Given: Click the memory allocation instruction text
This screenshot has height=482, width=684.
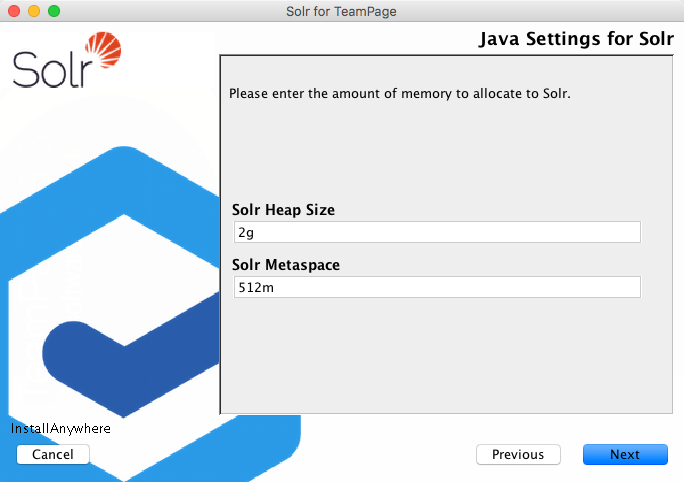Looking at the screenshot, I should pyautogui.click(x=399, y=94).
